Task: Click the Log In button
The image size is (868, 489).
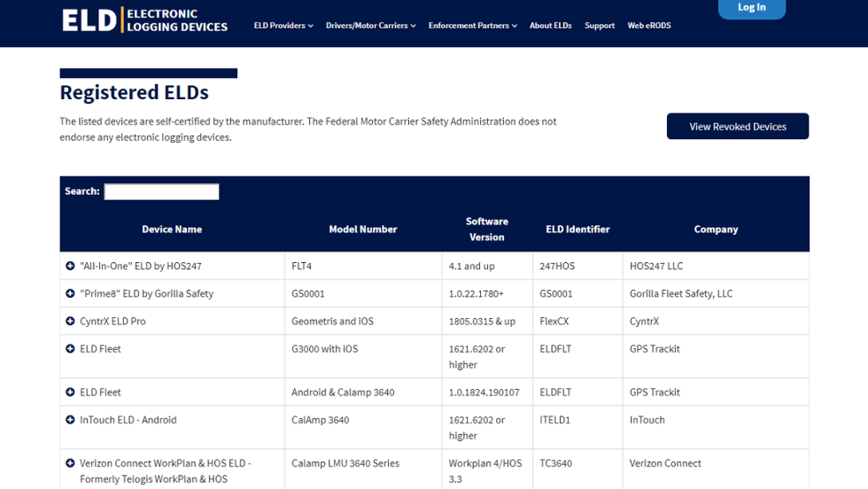Action: (751, 8)
